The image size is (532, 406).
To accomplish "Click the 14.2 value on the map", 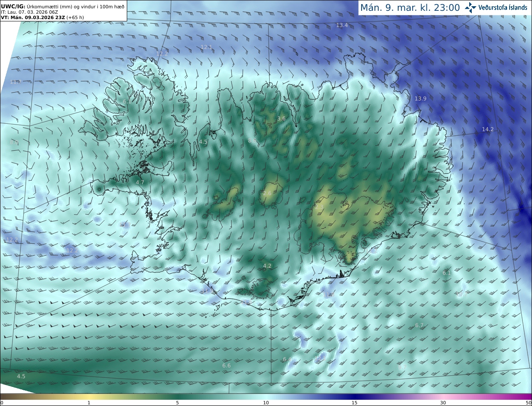I will click(x=488, y=130).
